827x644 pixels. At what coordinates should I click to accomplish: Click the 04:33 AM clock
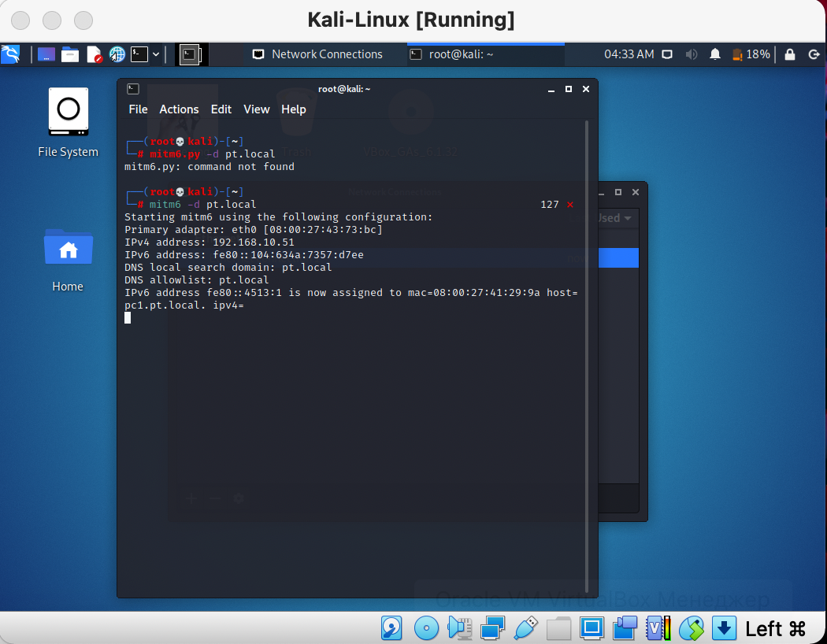[x=629, y=54]
